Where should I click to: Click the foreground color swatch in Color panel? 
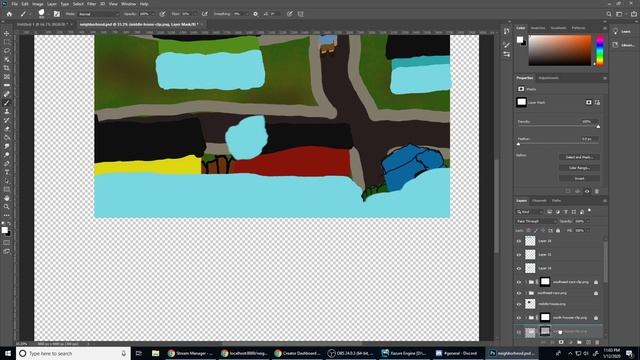(520, 40)
